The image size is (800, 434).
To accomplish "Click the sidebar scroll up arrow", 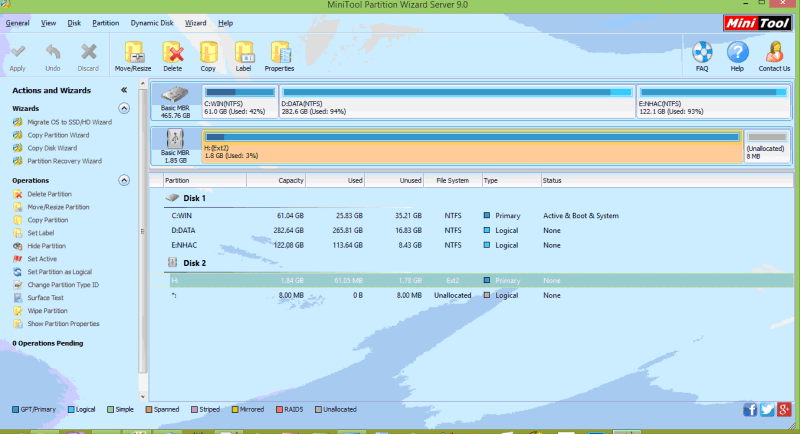I will click(x=143, y=83).
